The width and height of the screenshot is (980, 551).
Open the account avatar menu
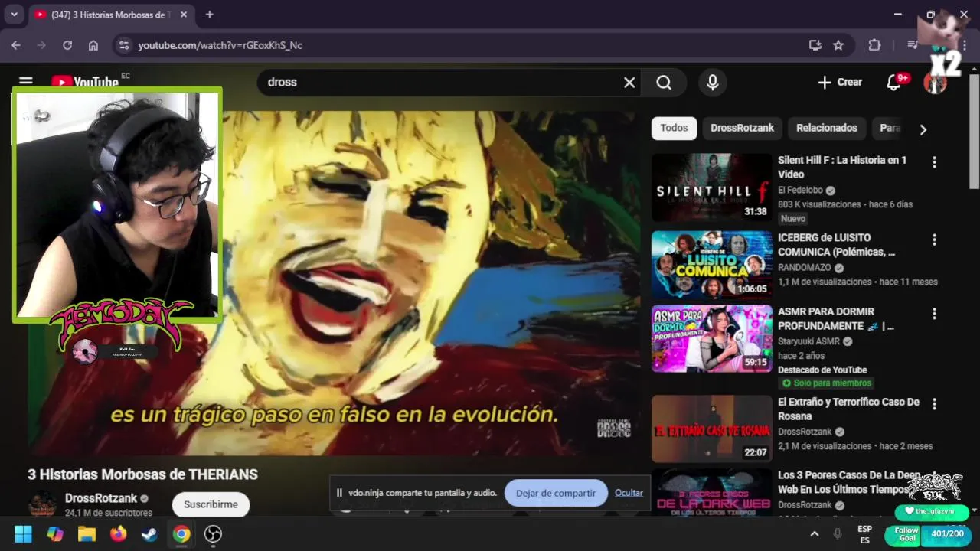tap(935, 82)
